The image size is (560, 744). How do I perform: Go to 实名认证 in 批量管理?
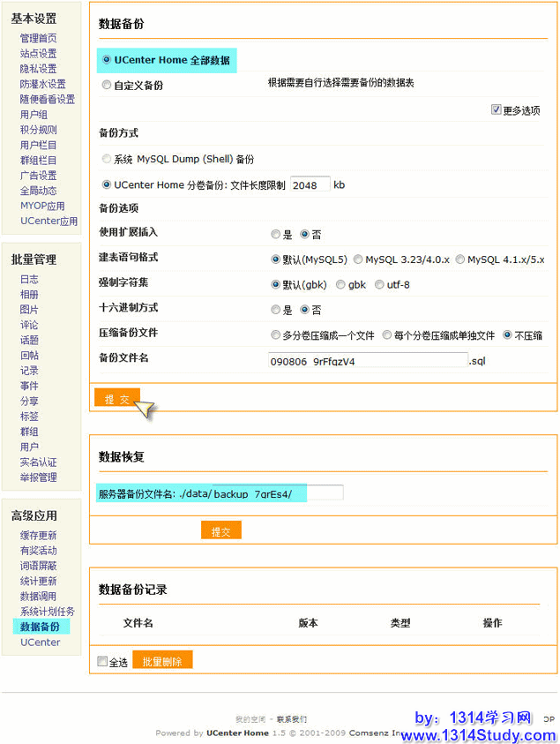[38, 462]
